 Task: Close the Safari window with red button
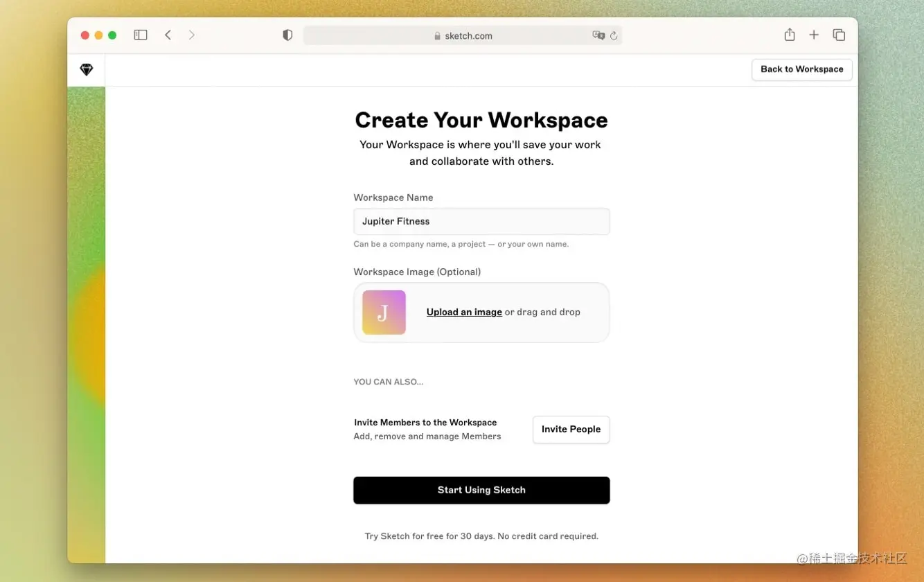pyautogui.click(x=85, y=35)
